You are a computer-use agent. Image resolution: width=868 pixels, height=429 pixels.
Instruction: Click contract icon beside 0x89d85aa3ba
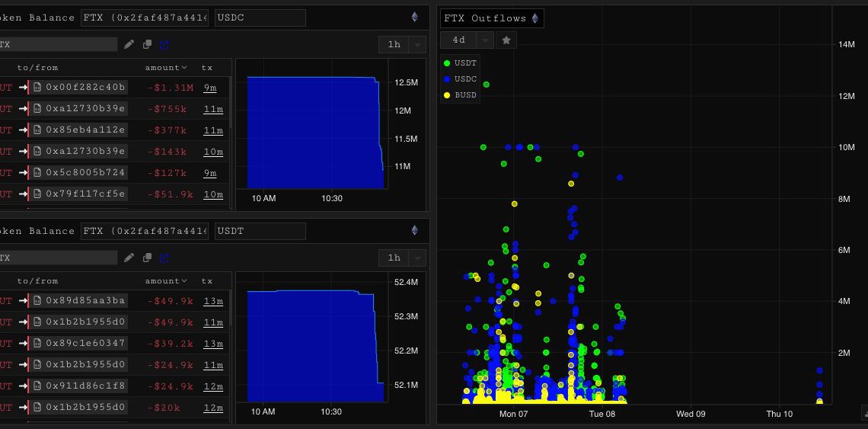coord(37,300)
